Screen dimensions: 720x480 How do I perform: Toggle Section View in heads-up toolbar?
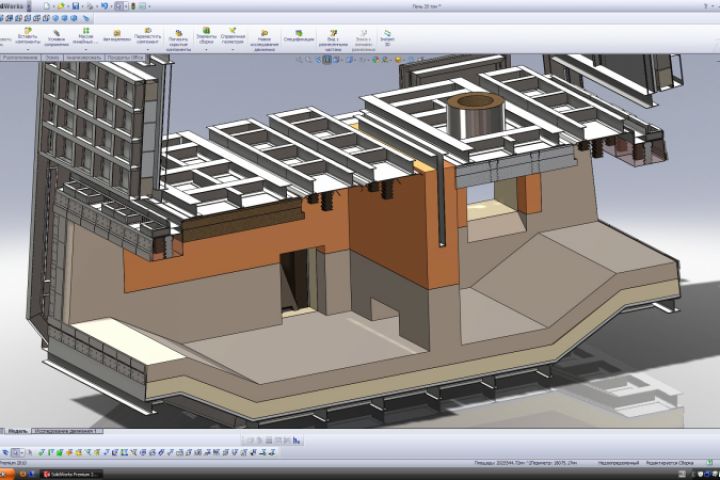pos(326,60)
